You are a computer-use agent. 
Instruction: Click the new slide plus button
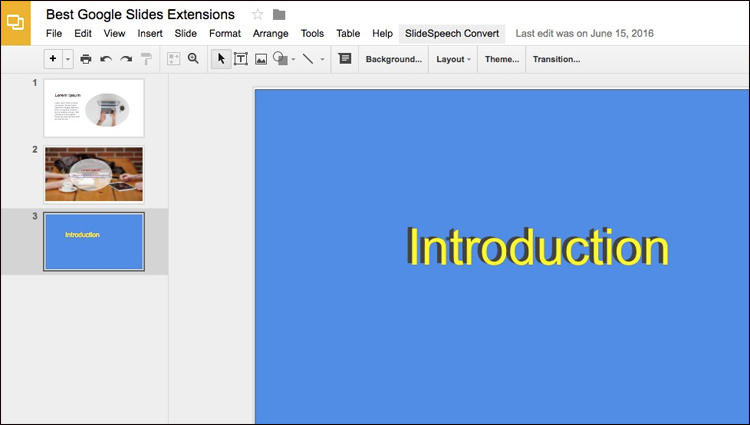click(x=53, y=59)
